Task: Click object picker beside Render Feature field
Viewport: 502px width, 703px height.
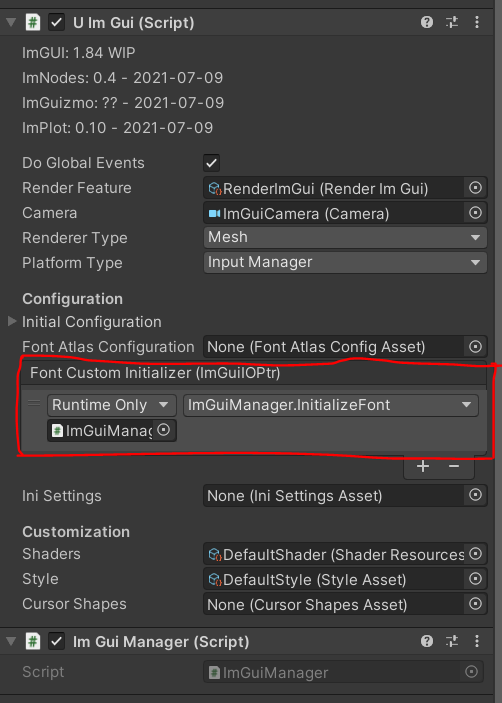Action: [x=475, y=188]
